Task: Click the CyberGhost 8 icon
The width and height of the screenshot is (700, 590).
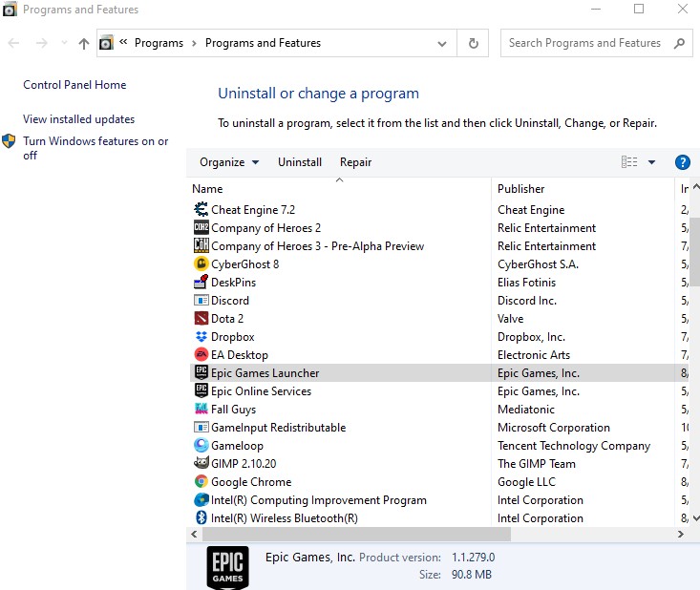Action: coord(201,263)
